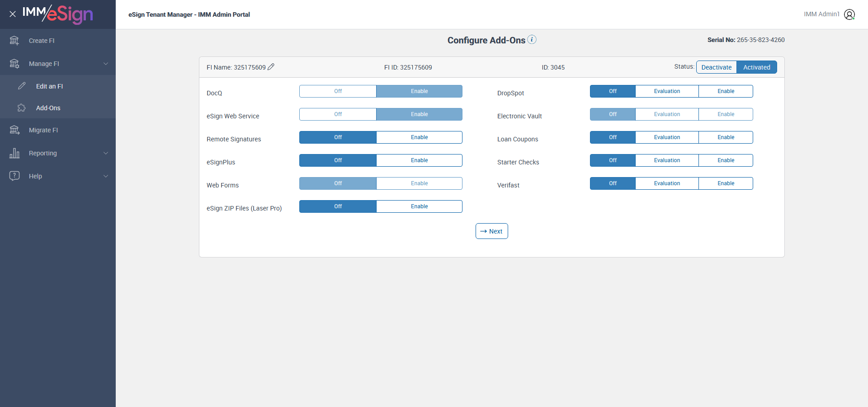The image size is (868, 407).
Task: Set eSign Web Service to Enable
Action: (x=420, y=114)
